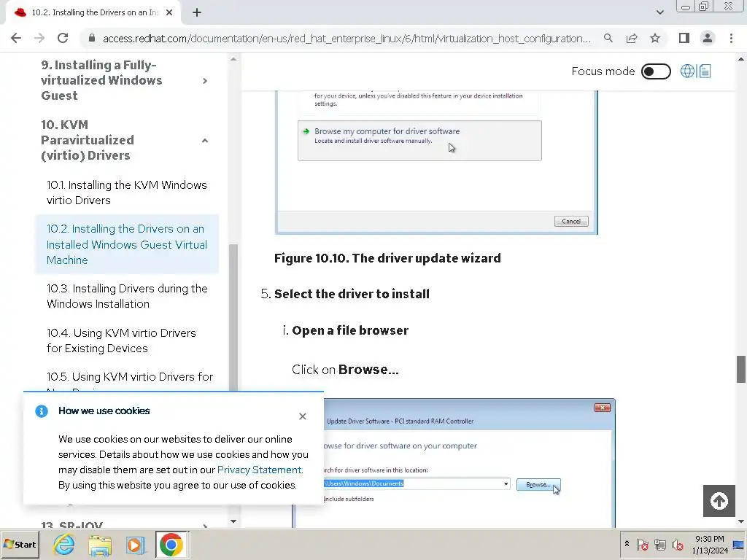This screenshot has width=747, height=560.
Task: Open Windows Explorer folder from taskbar
Action: point(100,544)
